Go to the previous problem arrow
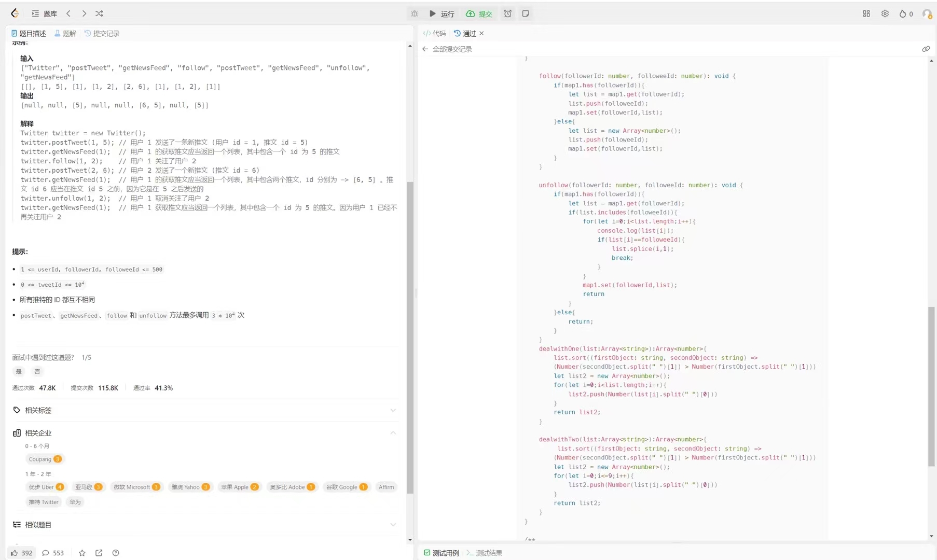 click(68, 13)
